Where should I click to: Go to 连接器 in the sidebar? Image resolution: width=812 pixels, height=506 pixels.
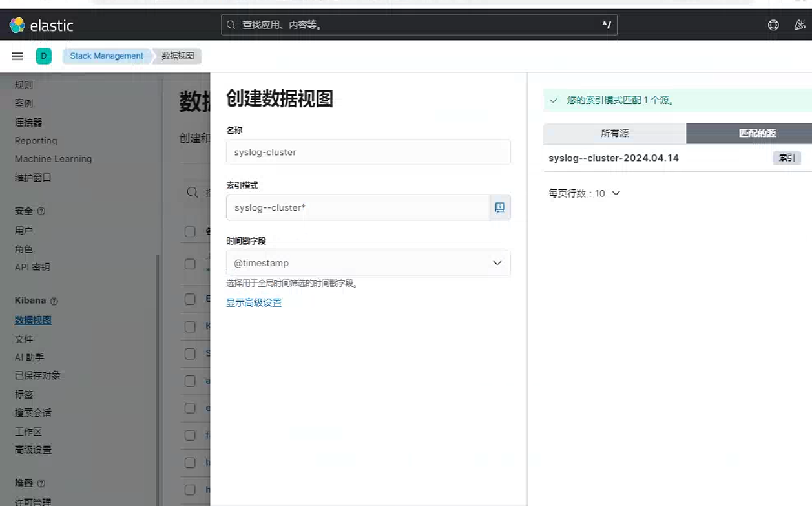tap(28, 122)
